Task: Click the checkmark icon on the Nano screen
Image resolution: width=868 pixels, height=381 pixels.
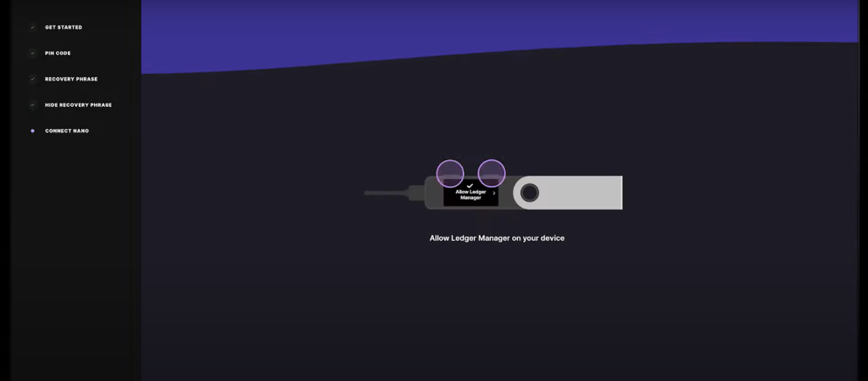Action: (x=470, y=186)
